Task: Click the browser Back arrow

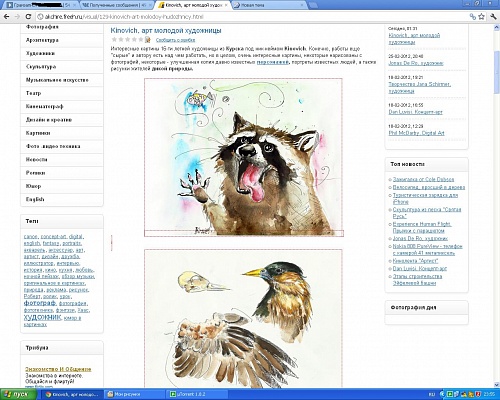Action: pos(6,17)
